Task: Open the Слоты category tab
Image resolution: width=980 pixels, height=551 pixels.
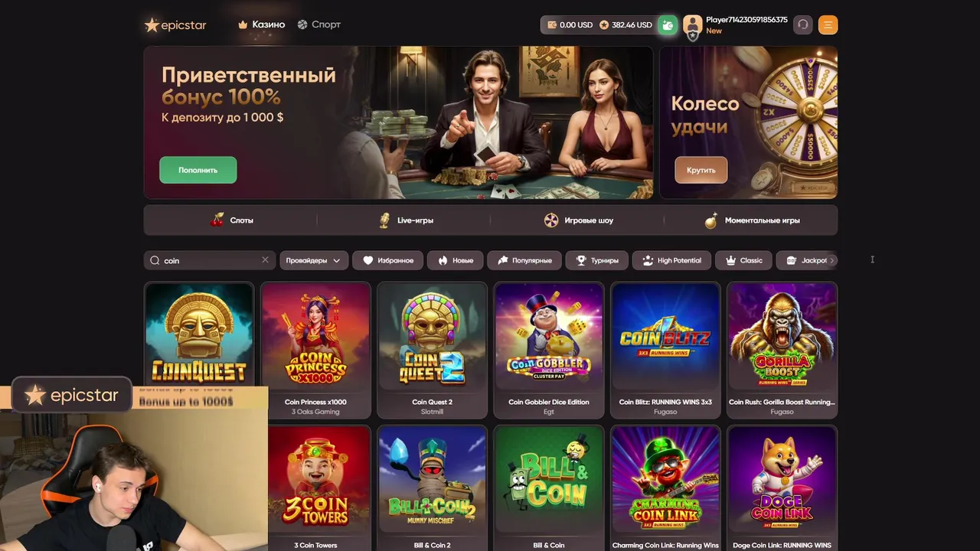Action: [x=231, y=220]
